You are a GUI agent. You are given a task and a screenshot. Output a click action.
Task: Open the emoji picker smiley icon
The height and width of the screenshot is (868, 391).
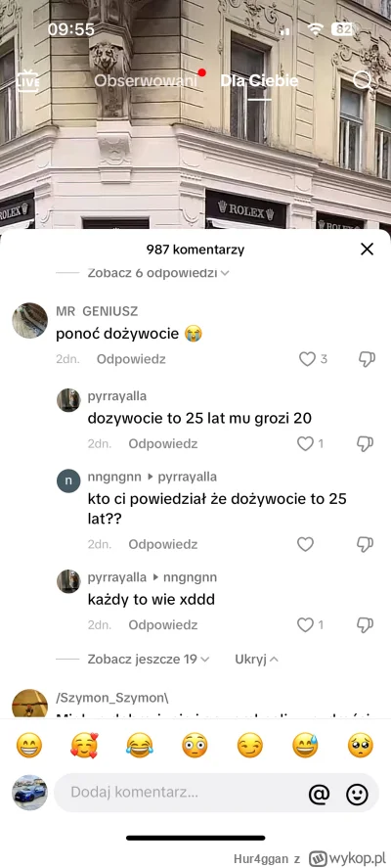[x=357, y=795]
